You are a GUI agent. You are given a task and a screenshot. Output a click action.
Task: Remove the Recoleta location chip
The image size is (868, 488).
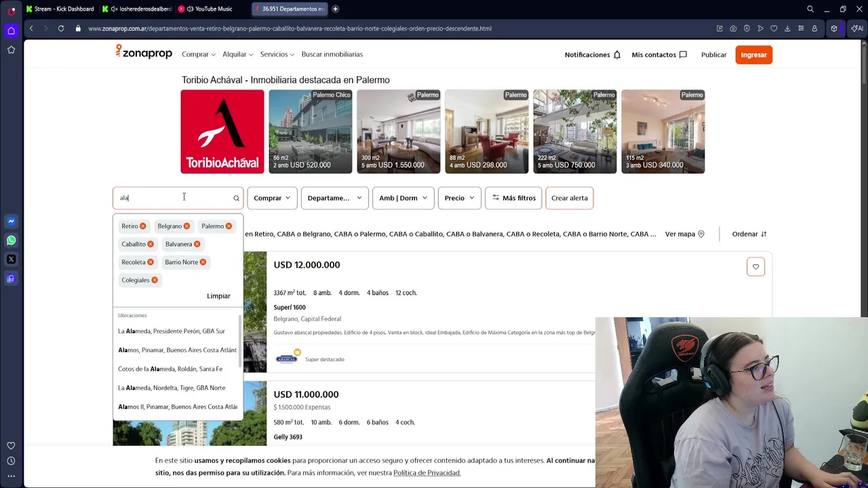pos(151,262)
